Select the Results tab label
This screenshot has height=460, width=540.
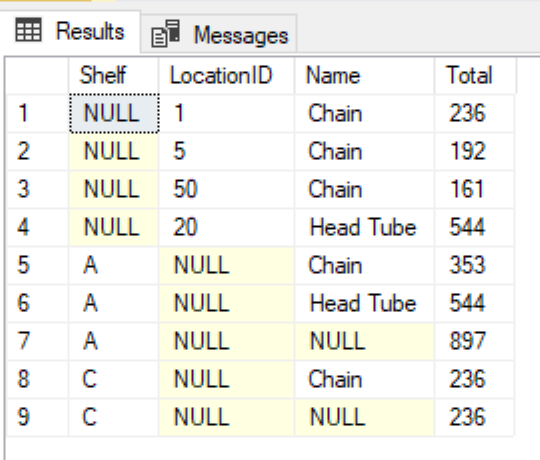coord(90,31)
